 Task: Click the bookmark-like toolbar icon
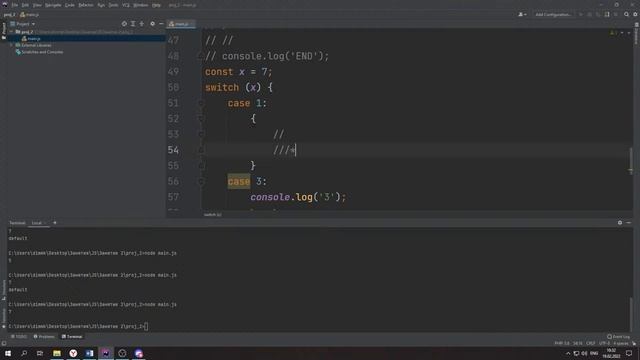coord(607,14)
